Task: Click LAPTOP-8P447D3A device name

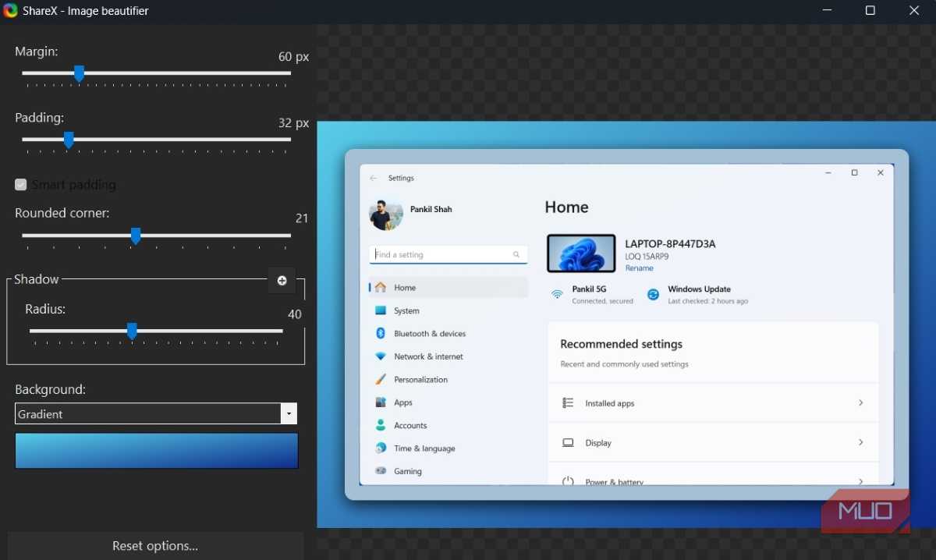Action: pos(670,244)
